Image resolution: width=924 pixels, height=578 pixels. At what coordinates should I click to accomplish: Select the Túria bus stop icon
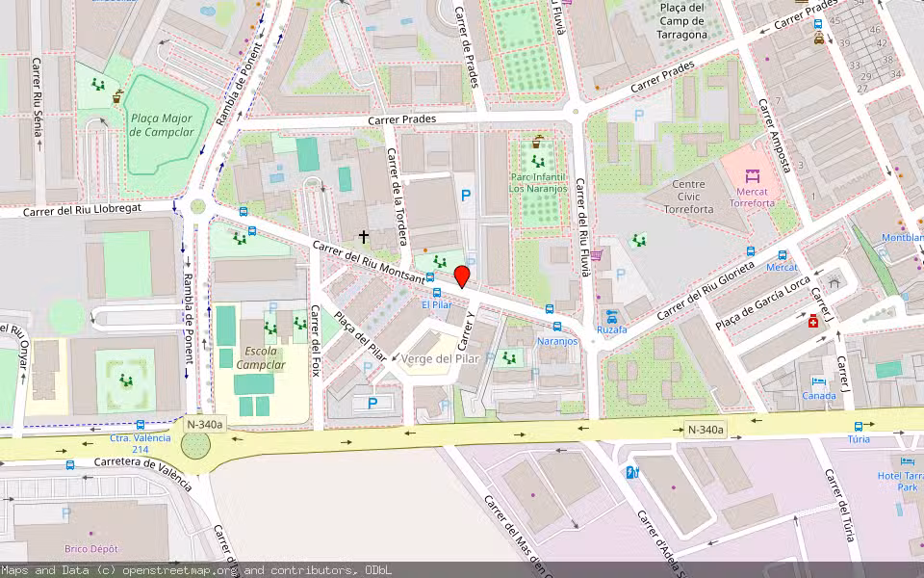(x=859, y=427)
